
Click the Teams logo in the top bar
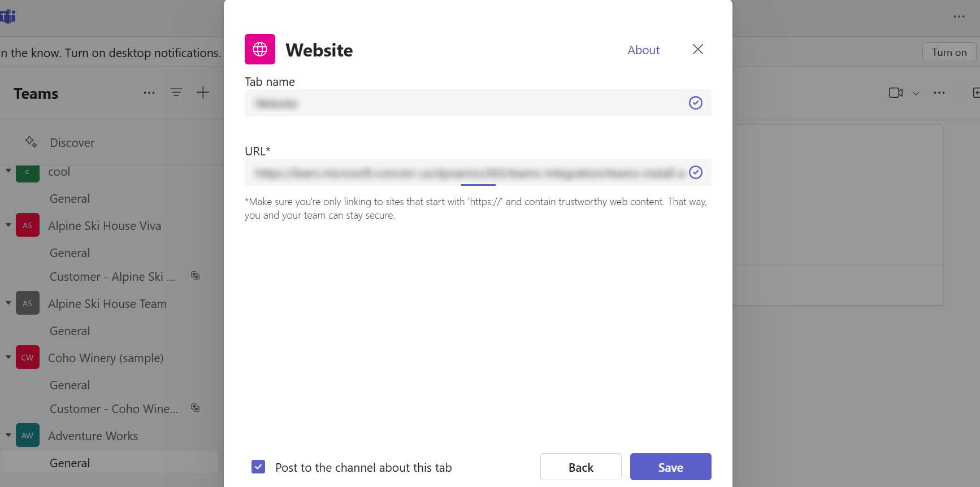pos(8,16)
